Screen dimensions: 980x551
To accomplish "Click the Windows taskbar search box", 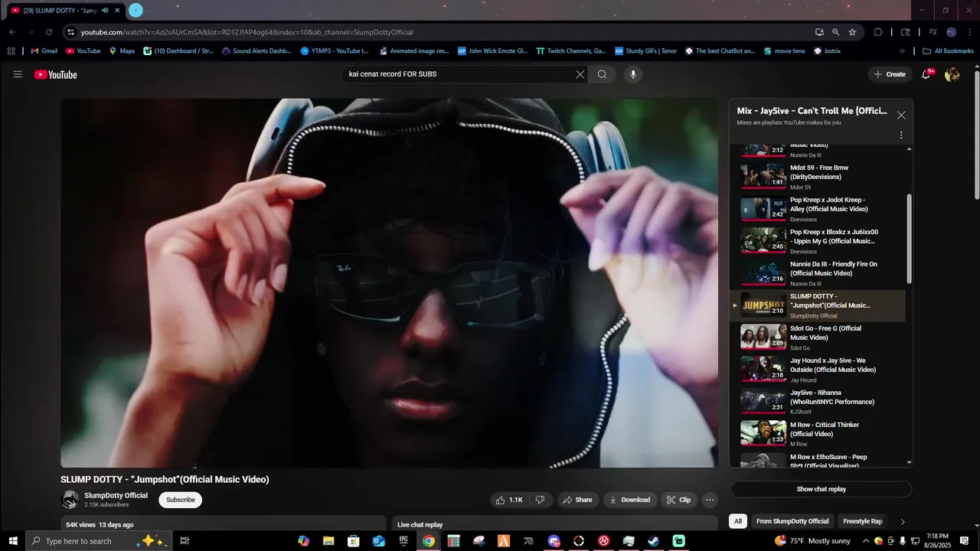I will [x=97, y=541].
